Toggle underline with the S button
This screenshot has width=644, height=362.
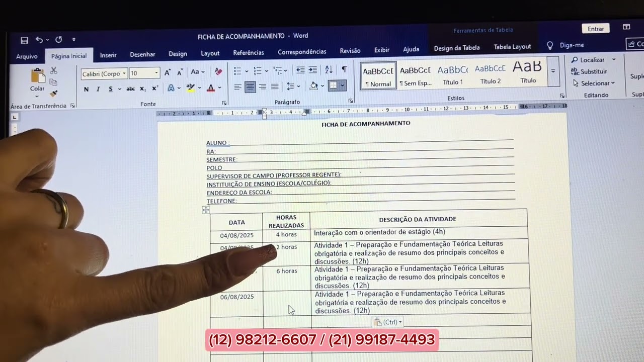111,89
